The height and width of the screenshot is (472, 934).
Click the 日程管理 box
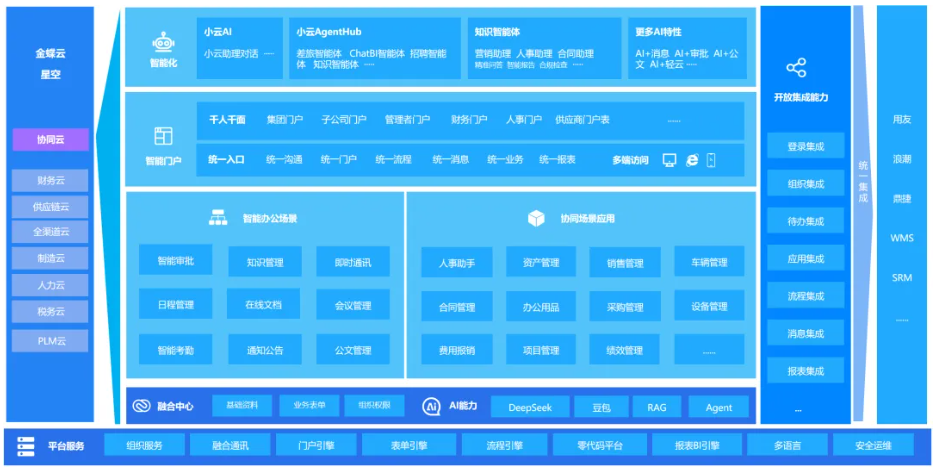click(x=176, y=304)
